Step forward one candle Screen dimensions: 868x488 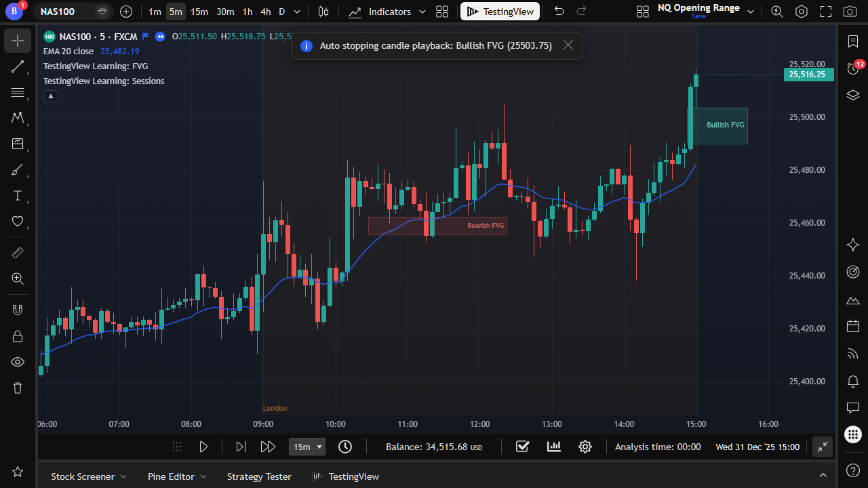pos(240,447)
